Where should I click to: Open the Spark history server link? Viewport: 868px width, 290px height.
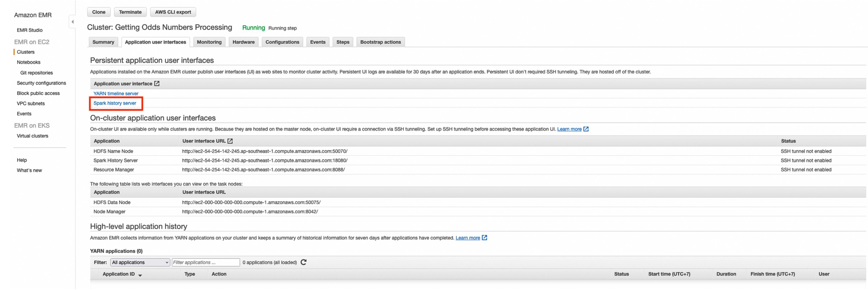(x=114, y=103)
